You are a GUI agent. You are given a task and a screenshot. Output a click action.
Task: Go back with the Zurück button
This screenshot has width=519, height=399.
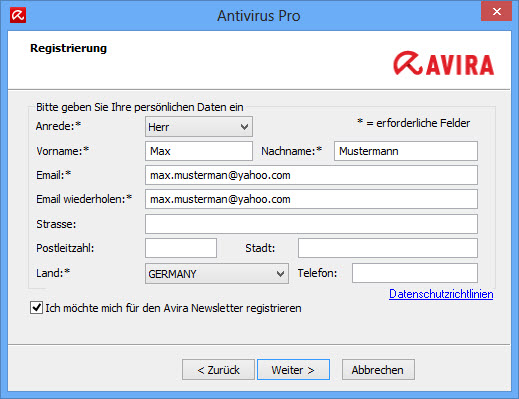pos(218,370)
